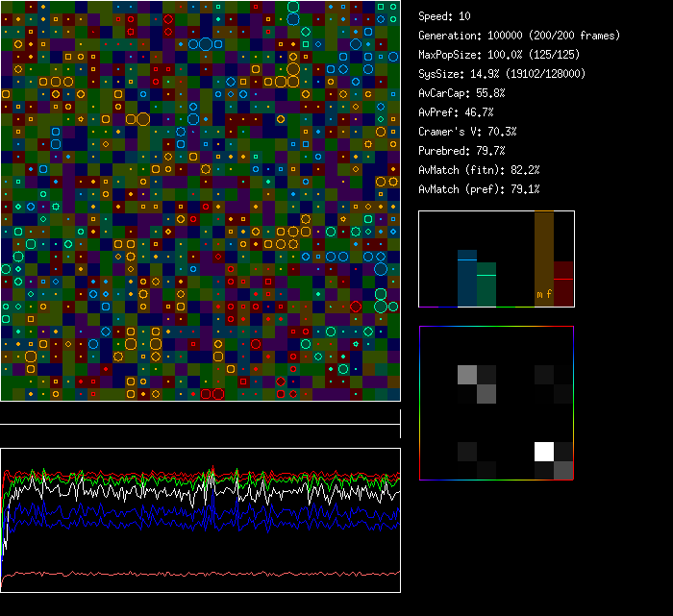Image resolution: width=673 pixels, height=616 pixels.
Task: Click the gray bottom-right corner heat map cell
Action: (563, 470)
